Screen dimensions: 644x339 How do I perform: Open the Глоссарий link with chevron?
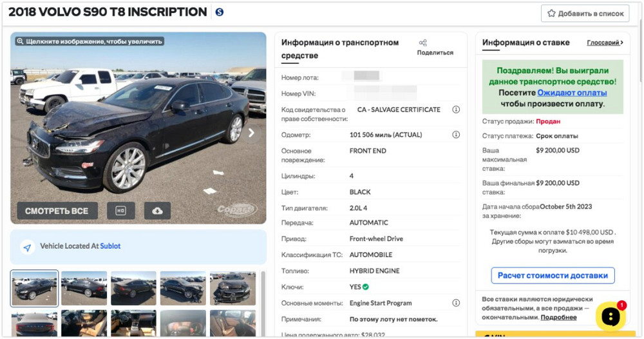click(x=605, y=43)
